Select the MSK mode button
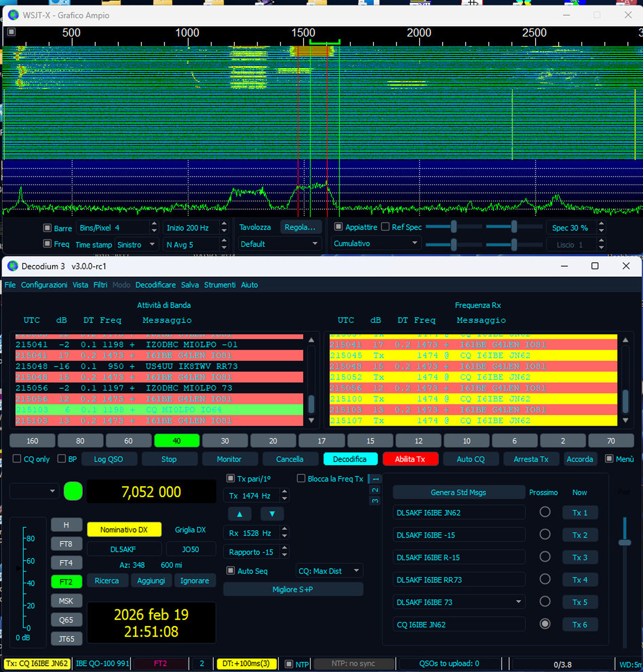643x672 pixels. click(66, 601)
